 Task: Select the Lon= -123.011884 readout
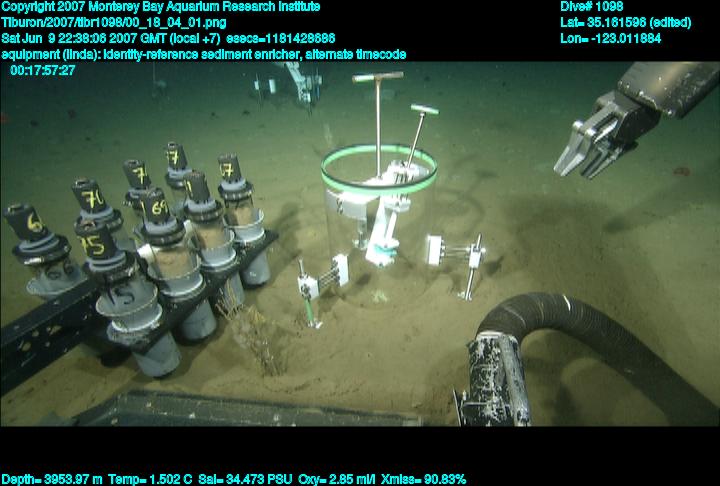click(611, 38)
